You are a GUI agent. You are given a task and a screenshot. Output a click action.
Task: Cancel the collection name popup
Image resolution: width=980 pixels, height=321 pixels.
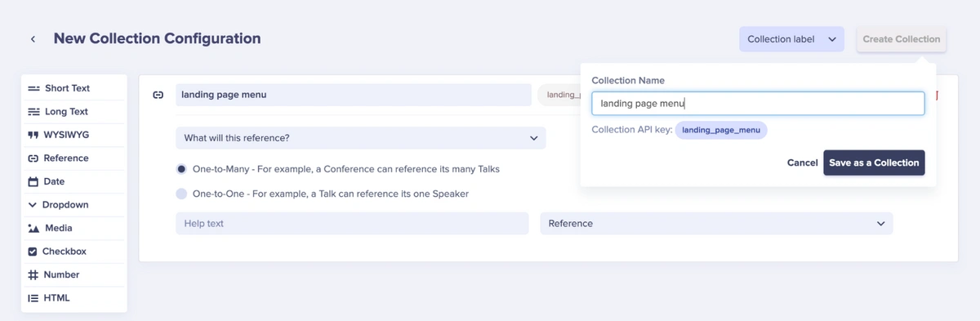pos(802,163)
